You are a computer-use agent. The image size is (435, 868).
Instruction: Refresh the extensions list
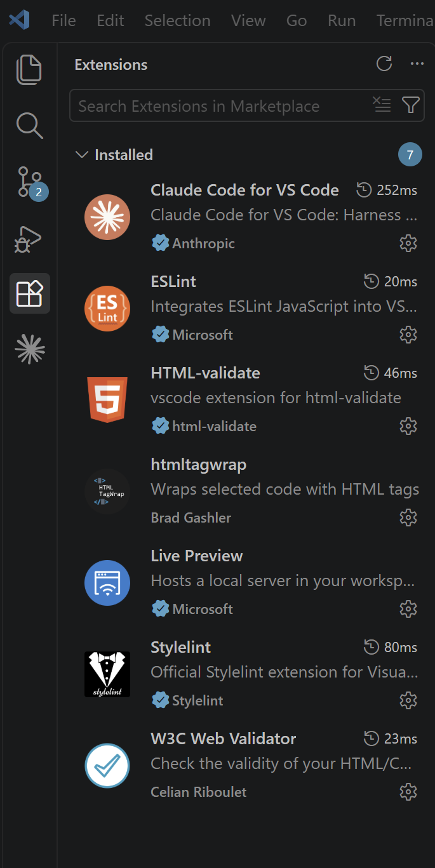tap(384, 63)
